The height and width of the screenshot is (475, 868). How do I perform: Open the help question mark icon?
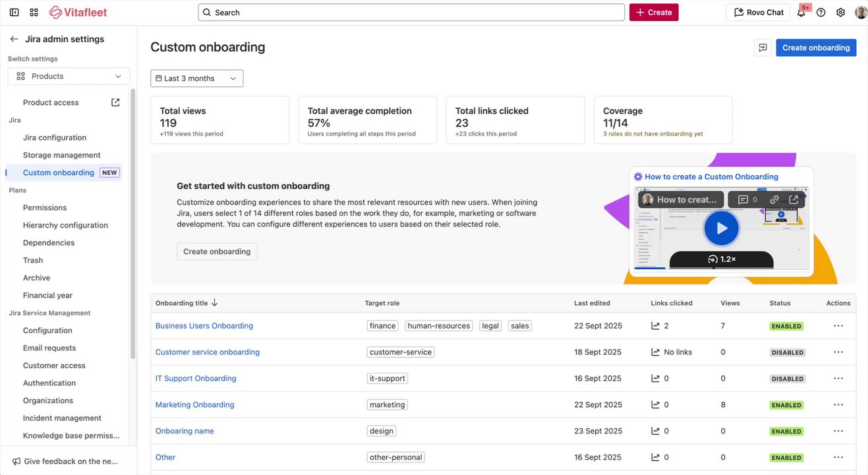tap(821, 13)
